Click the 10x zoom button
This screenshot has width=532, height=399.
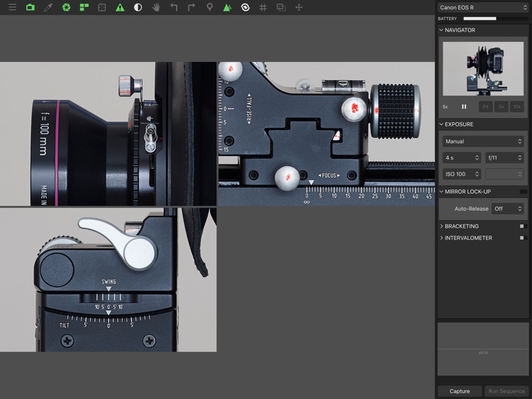coord(516,106)
